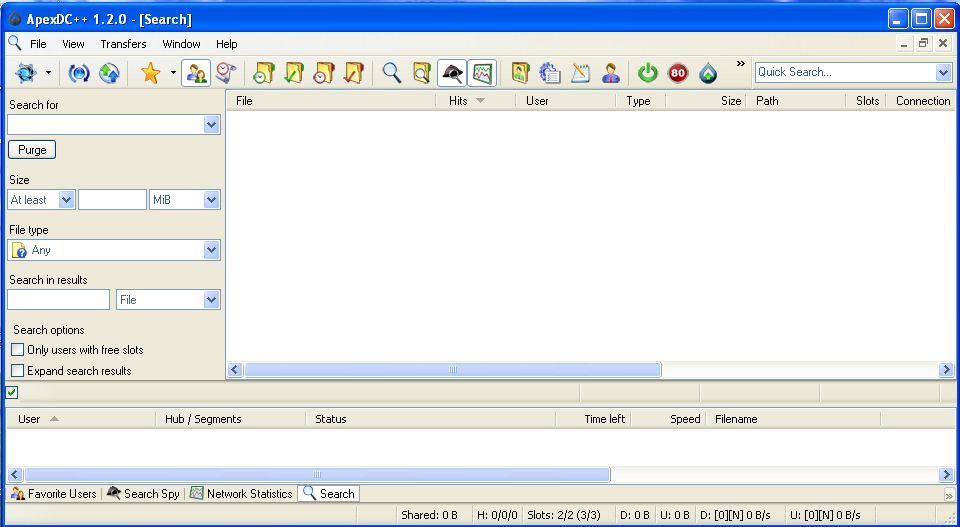Toggle the red 80 speed limit icon
Screen dimensions: 960x527
pos(678,73)
